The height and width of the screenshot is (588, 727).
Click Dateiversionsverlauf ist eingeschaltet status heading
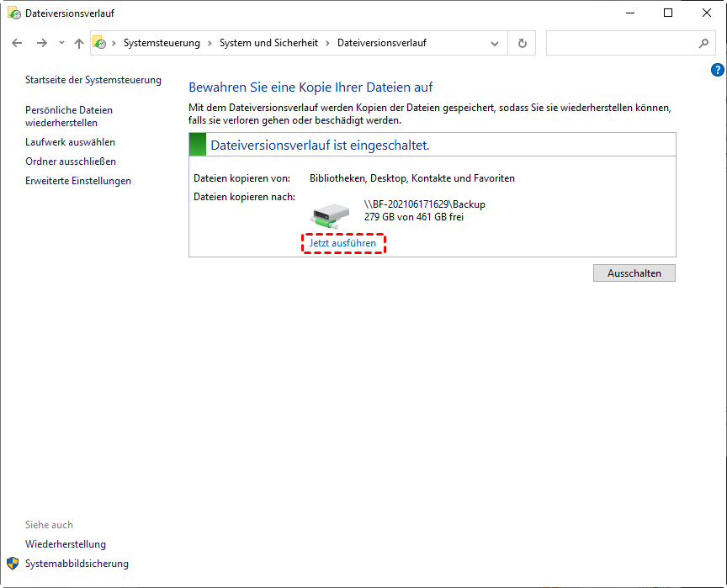pyautogui.click(x=320, y=145)
